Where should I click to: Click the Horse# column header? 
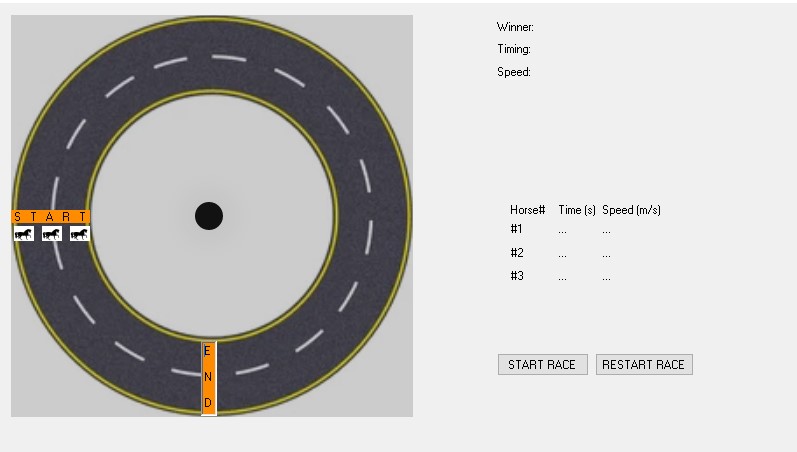[528, 210]
